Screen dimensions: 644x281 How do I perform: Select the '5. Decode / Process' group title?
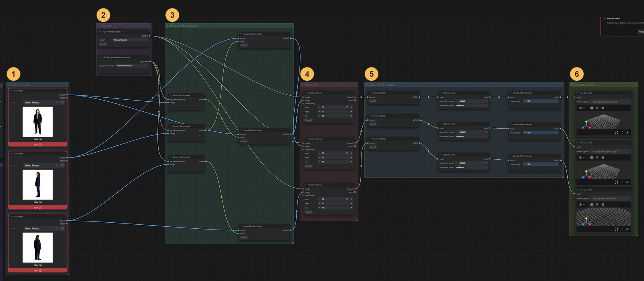coord(380,84)
